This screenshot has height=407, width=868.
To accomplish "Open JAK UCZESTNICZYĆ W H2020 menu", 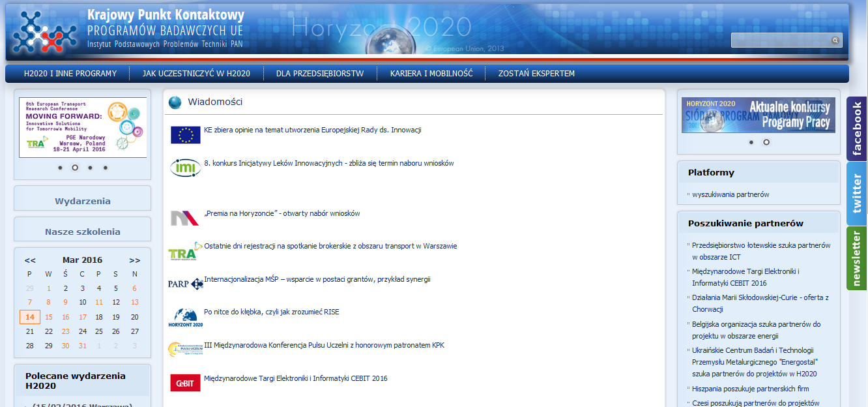I will [x=196, y=74].
